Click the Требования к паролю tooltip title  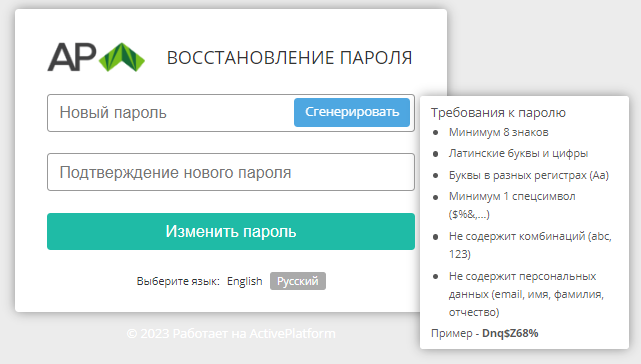498,112
